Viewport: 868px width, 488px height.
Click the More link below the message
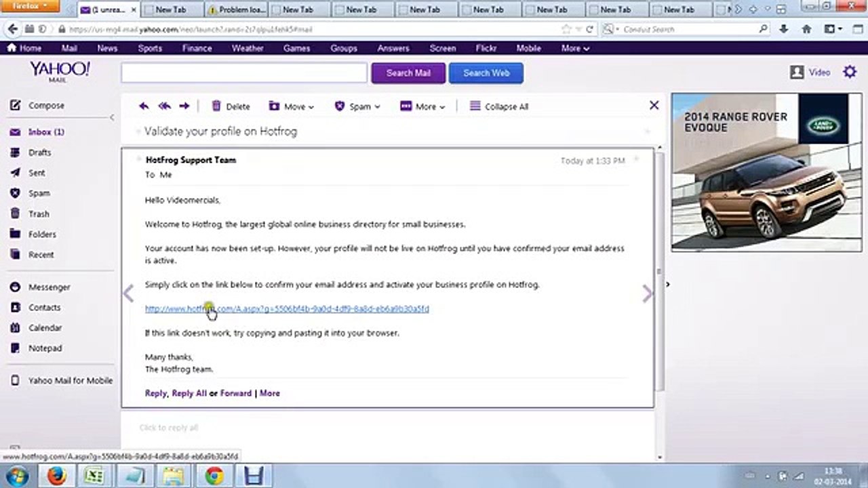point(269,393)
